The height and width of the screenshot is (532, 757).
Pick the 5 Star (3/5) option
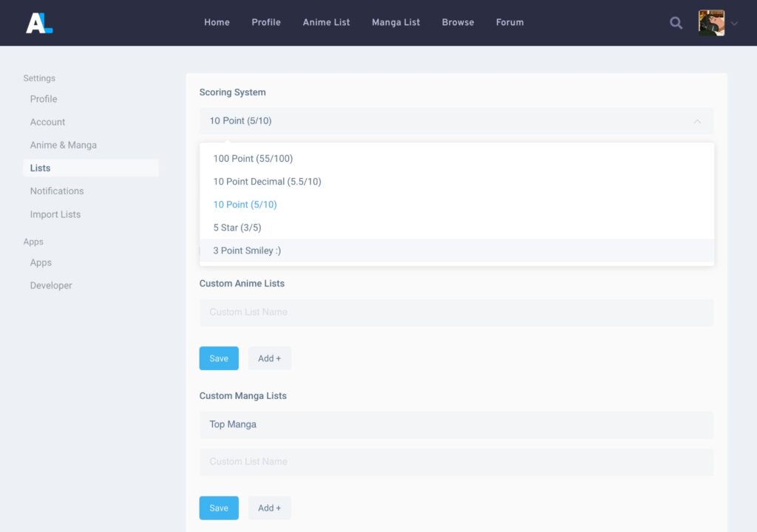point(237,228)
